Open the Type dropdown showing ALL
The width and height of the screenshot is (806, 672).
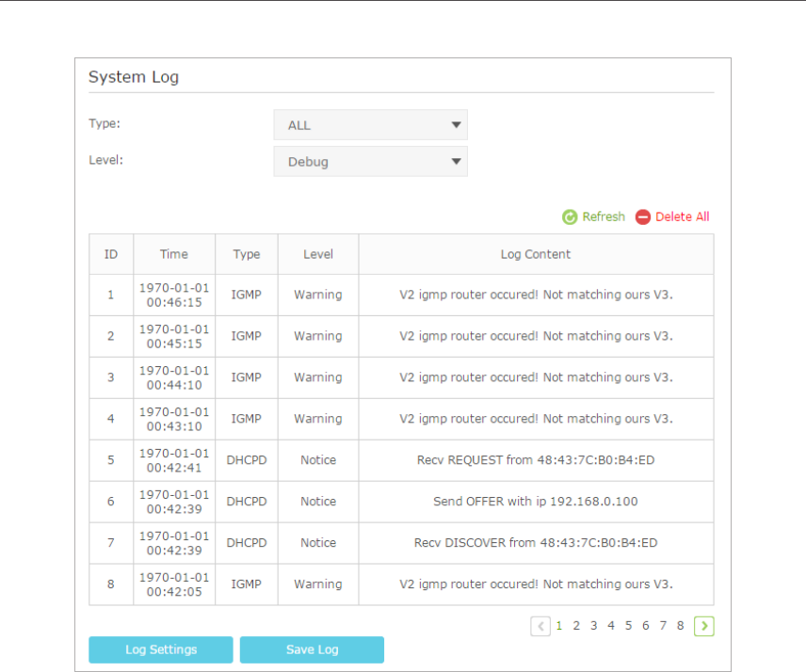(370, 125)
